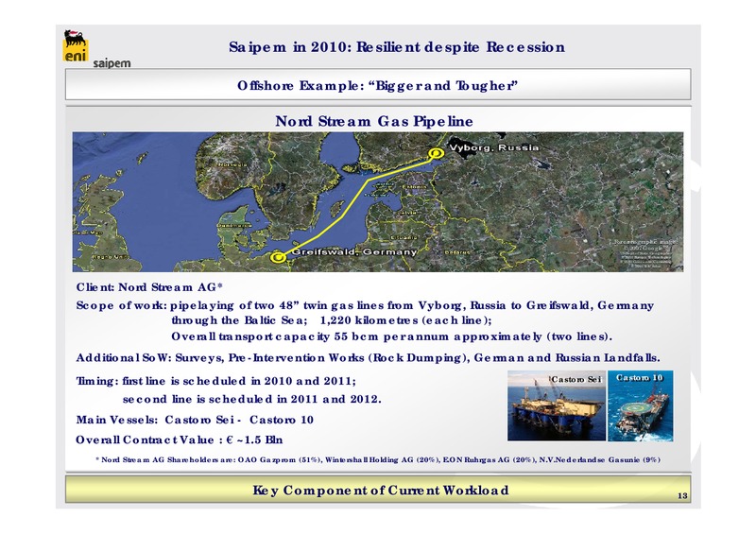
Task: Click the 'Greifswald, Germany' map label
Action: coord(354,251)
